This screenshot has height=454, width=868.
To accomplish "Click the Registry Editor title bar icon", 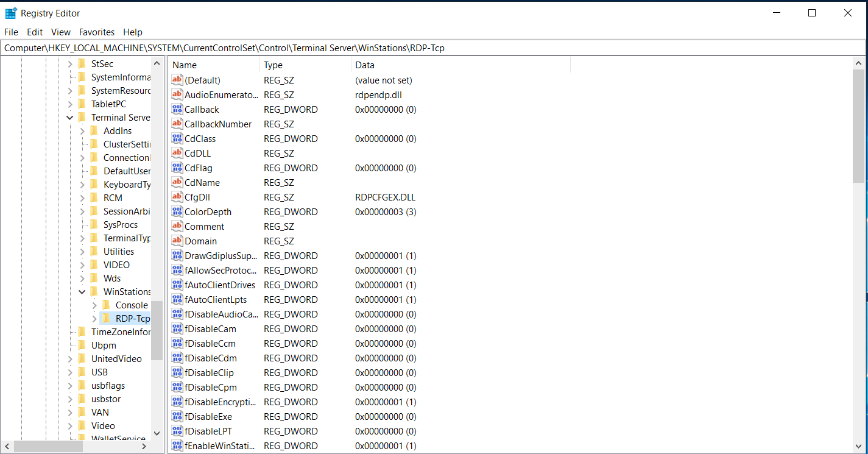I will [11, 13].
